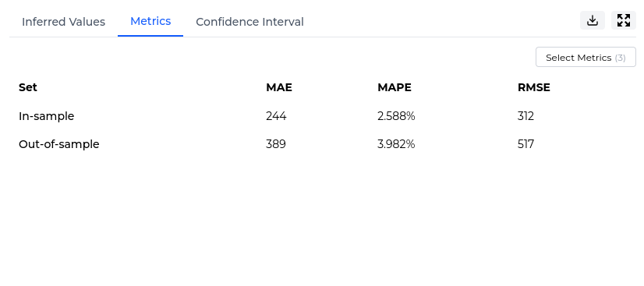Click the In-sample MAPE value 2.588%
Screen dimensions: 644x286
coord(396,116)
